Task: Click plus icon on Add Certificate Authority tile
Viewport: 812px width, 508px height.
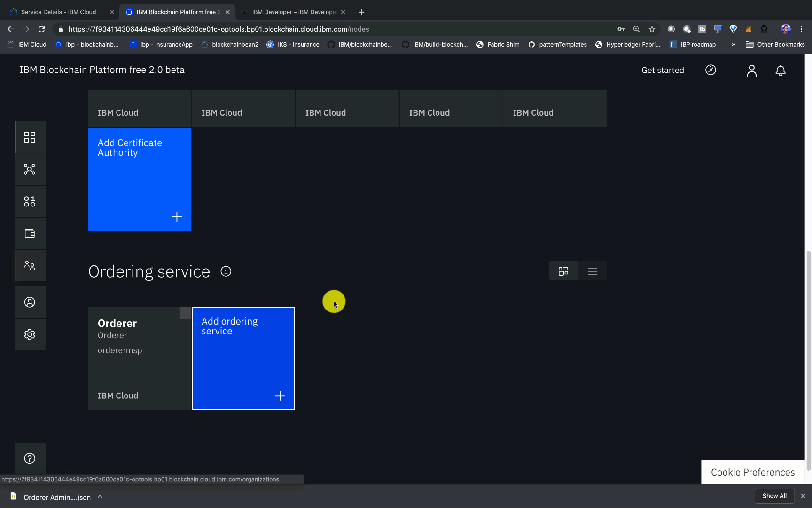Action: click(x=177, y=217)
